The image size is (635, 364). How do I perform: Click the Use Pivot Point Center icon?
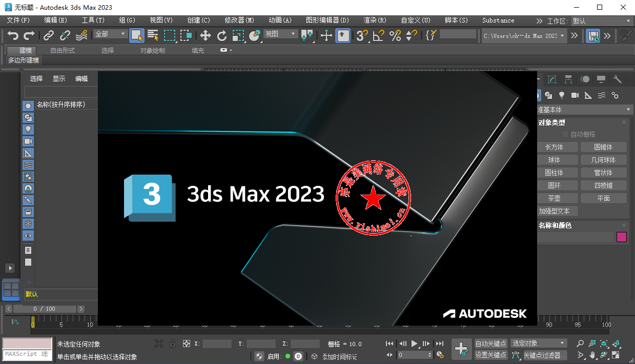pyautogui.click(x=307, y=35)
